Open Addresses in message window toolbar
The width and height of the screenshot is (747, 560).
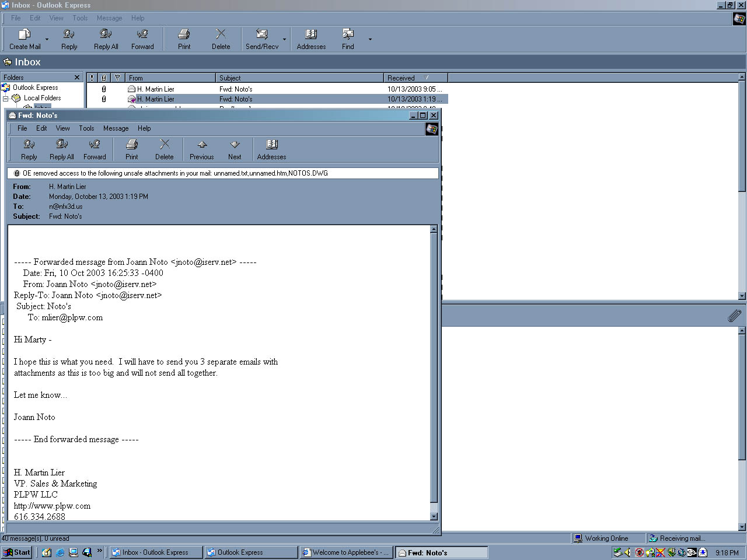(x=271, y=149)
